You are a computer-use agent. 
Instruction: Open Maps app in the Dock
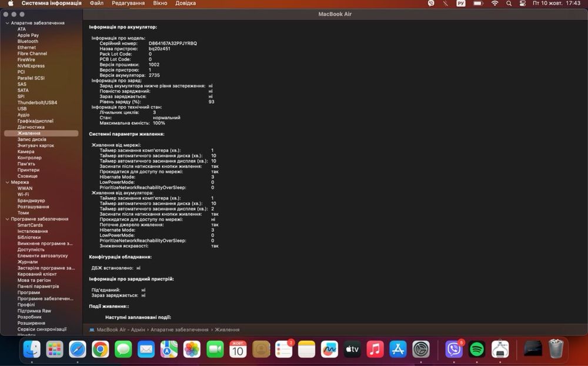pyautogui.click(x=169, y=350)
